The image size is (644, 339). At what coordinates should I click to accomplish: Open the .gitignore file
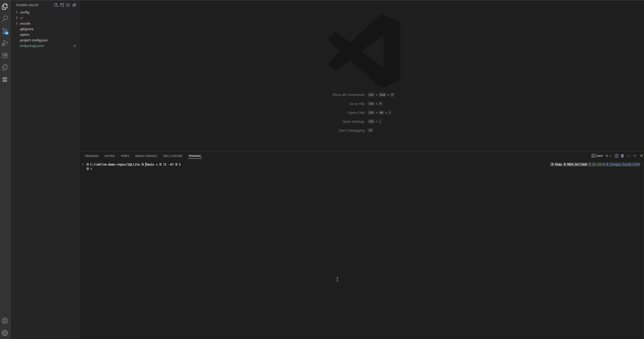(x=45, y=29)
